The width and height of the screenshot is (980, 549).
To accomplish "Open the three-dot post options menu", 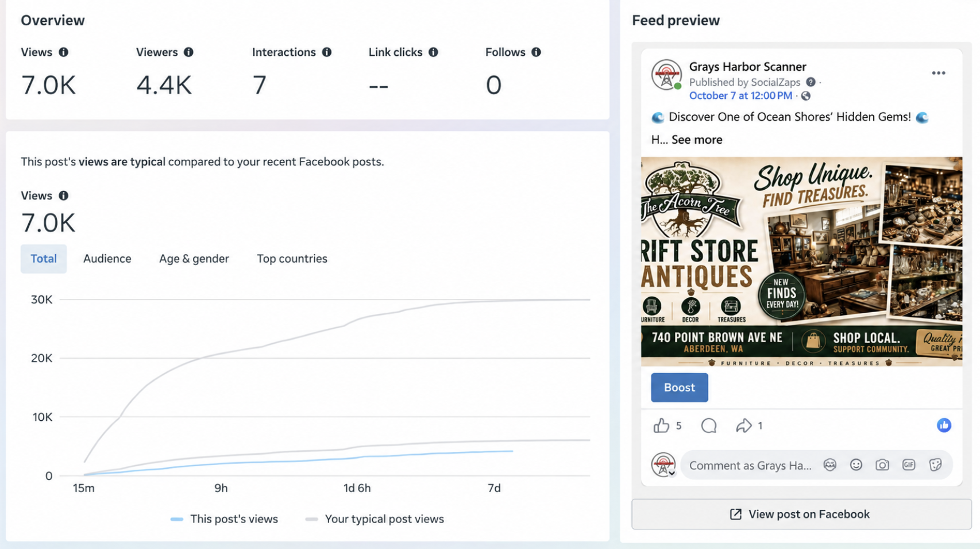I will pyautogui.click(x=939, y=73).
